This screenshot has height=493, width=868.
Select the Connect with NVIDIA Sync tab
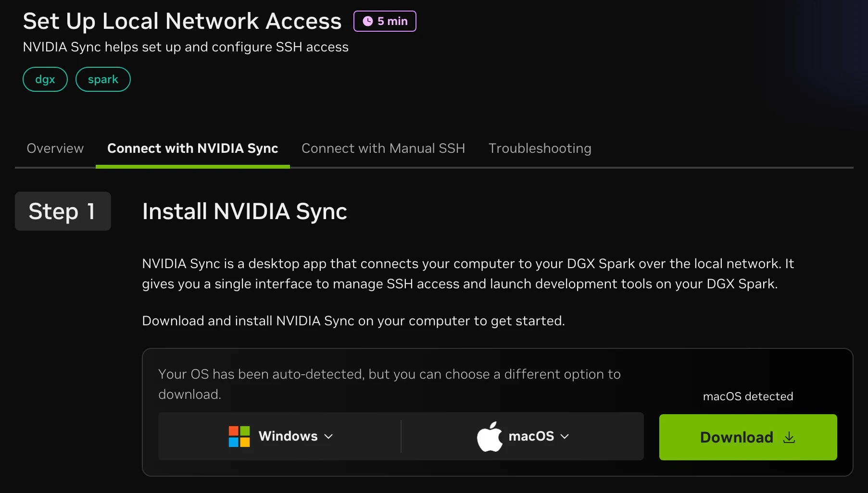point(193,148)
